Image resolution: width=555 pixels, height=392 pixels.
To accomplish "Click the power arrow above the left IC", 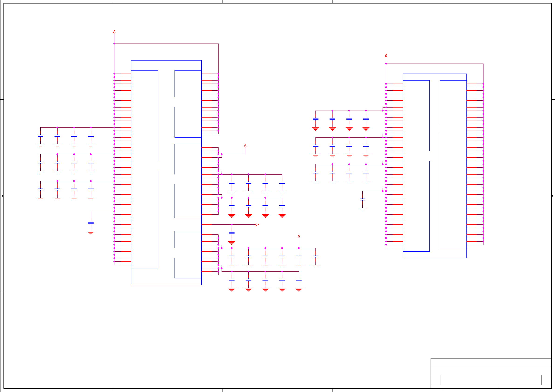I will tap(114, 32).
